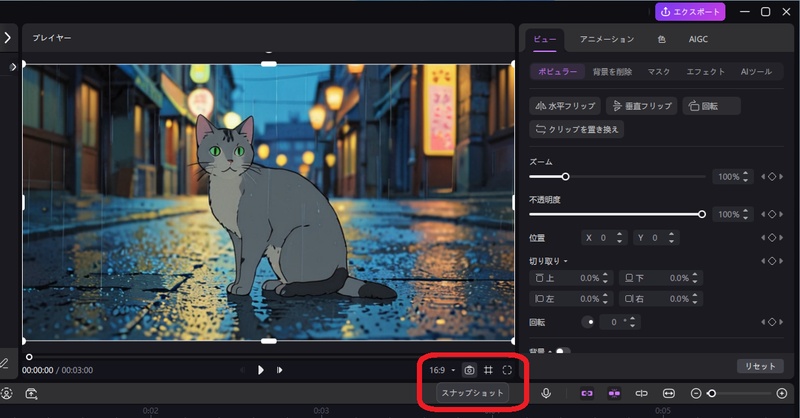This screenshot has width=800, height=418.
Task: Click the playhead on the player progress bar
Action: 29,357
